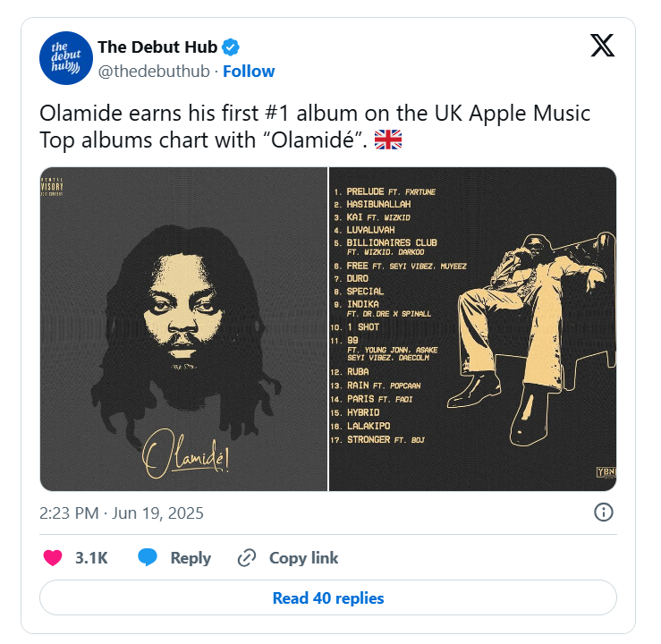Click the X logo icon
This screenshot has height=644, width=661.
pos(602,45)
